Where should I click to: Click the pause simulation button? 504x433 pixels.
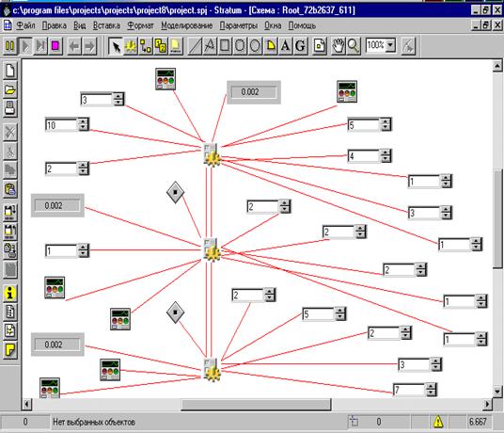point(10,46)
